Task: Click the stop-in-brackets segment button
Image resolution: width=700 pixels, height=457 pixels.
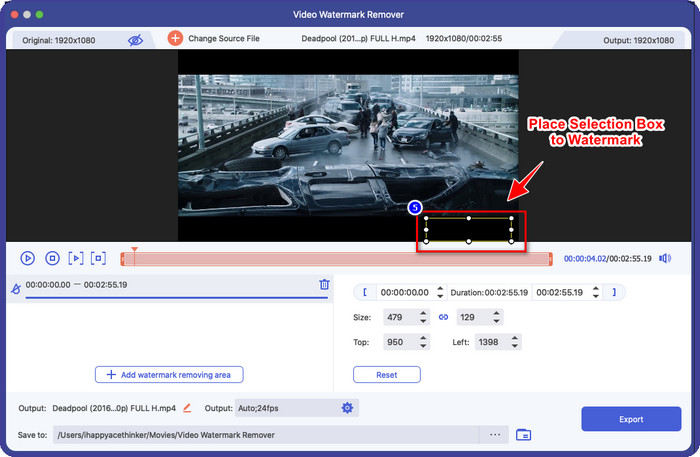Action: tap(98, 258)
